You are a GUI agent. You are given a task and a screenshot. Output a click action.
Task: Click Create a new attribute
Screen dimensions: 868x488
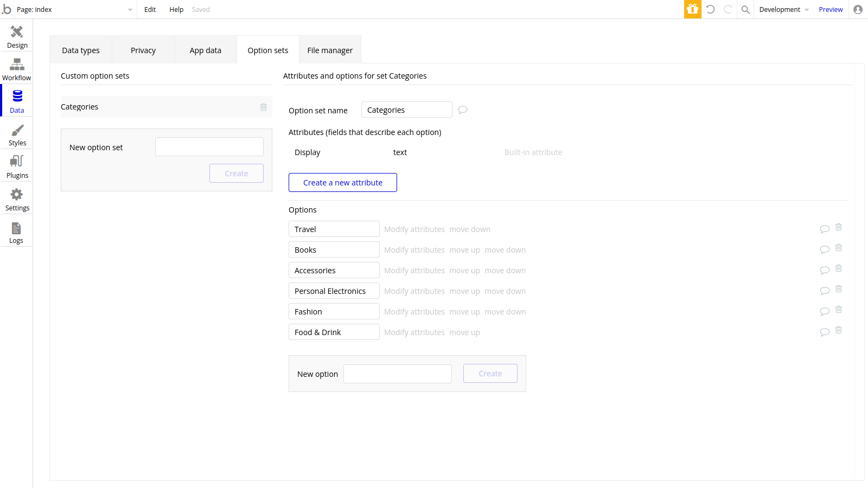tap(342, 182)
